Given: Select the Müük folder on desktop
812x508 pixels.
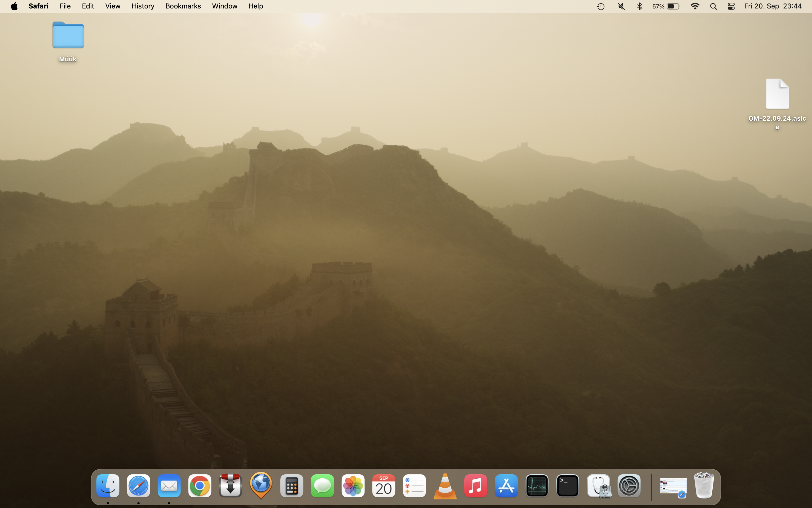Looking at the screenshot, I should point(68,42).
